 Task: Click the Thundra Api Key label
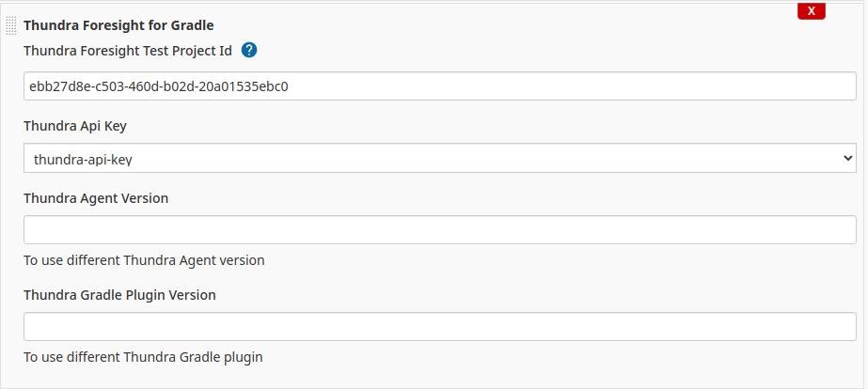(x=75, y=126)
